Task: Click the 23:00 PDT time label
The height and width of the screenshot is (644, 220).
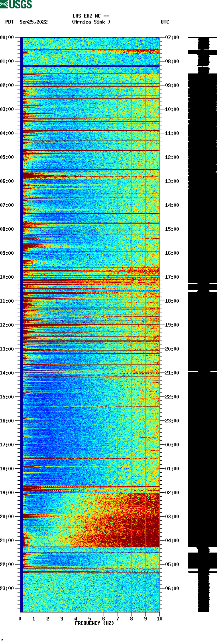Action: point(7,589)
